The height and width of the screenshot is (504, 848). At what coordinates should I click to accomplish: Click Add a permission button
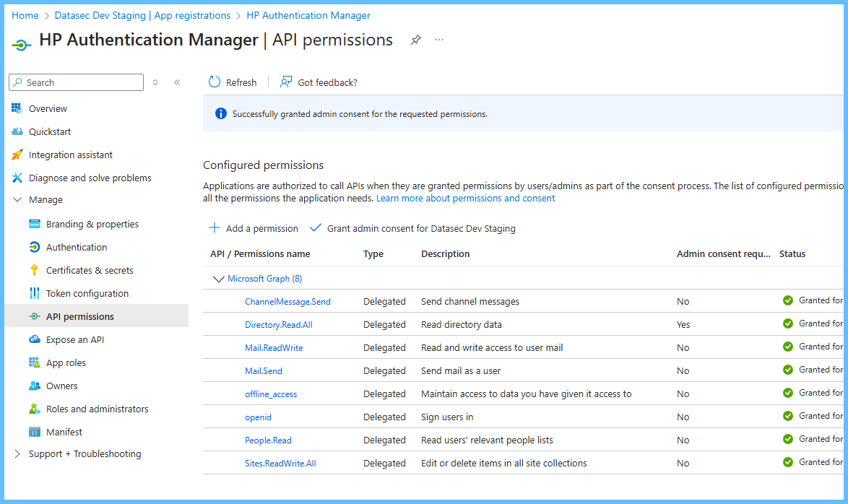(254, 228)
